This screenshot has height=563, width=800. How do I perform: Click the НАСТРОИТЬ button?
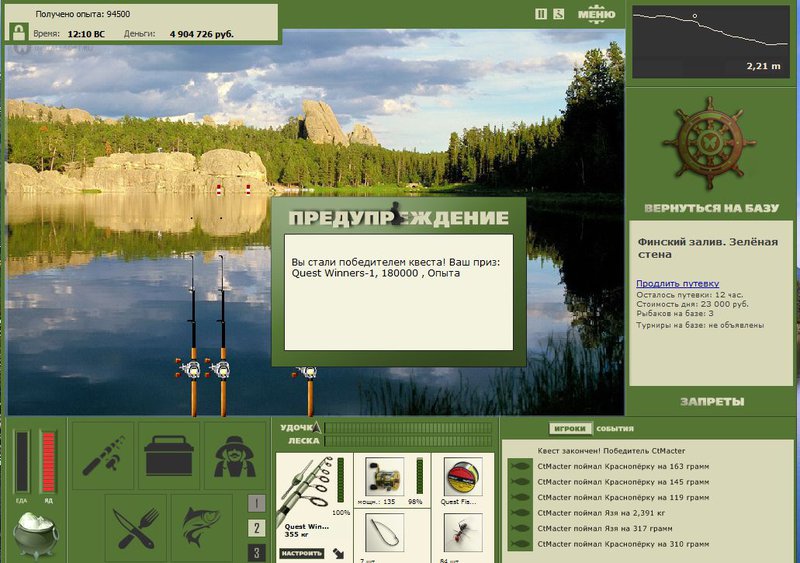(302, 553)
